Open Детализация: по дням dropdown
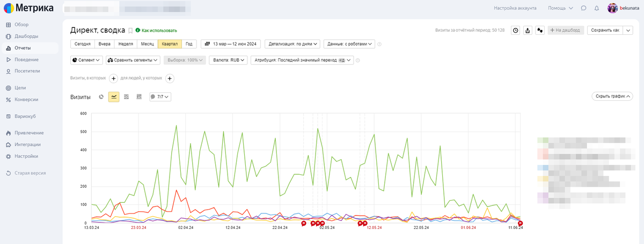The height and width of the screenshot is (244, 644). (292, 44)
